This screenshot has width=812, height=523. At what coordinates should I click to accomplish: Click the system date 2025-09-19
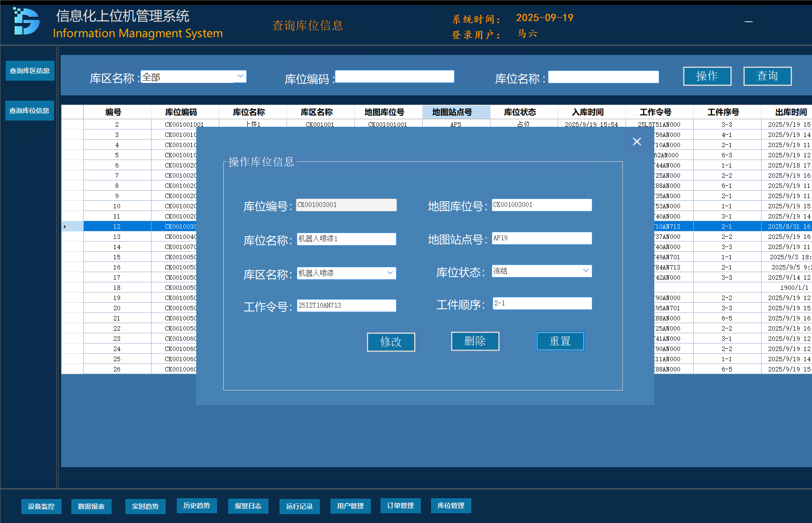(x=544, y=18)
